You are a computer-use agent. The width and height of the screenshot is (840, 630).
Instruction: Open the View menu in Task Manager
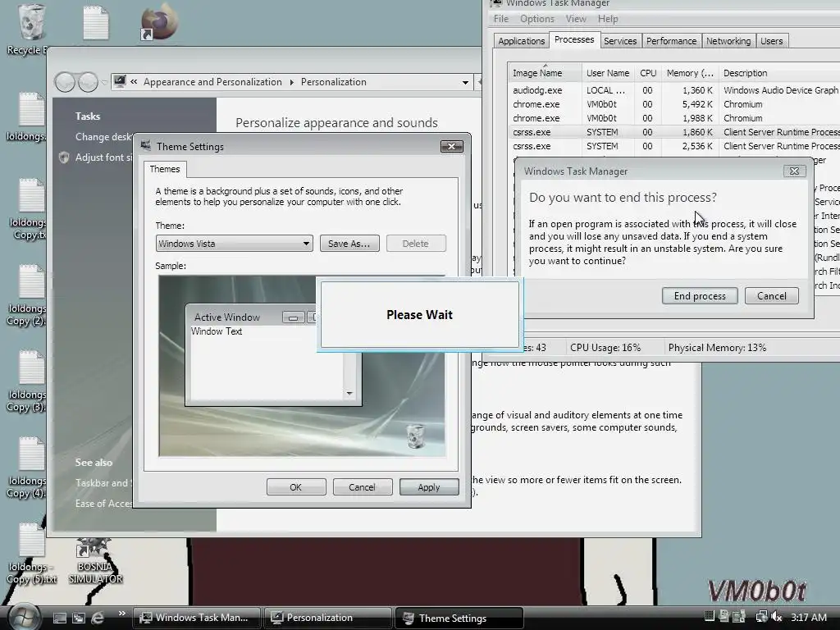click(576, 19)
